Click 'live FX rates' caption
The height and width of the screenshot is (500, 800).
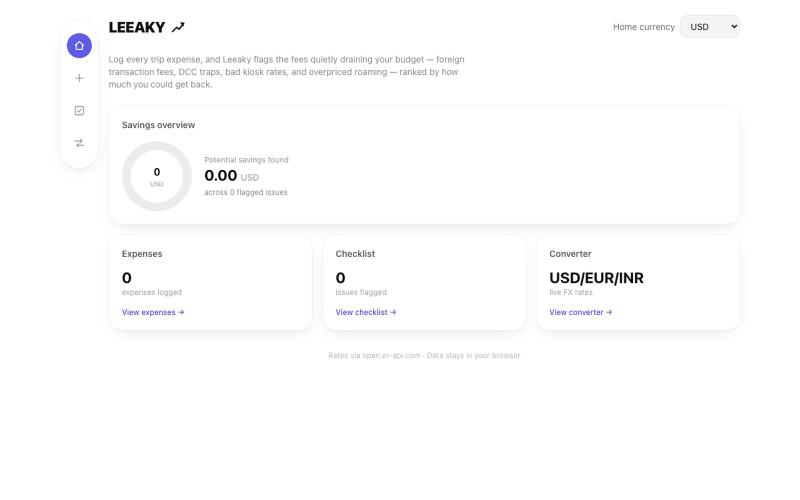click(571, 292)
